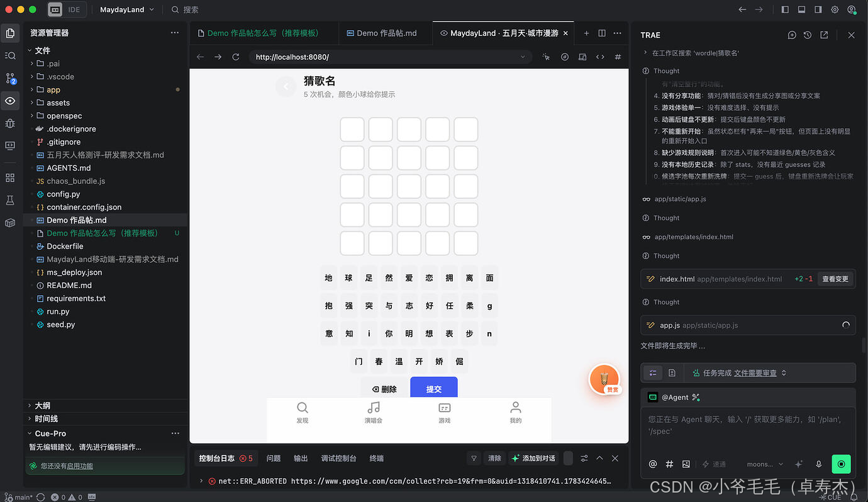Open the Search view in activity bar
The width and height of the screenshot is (868, 502).
10,55
